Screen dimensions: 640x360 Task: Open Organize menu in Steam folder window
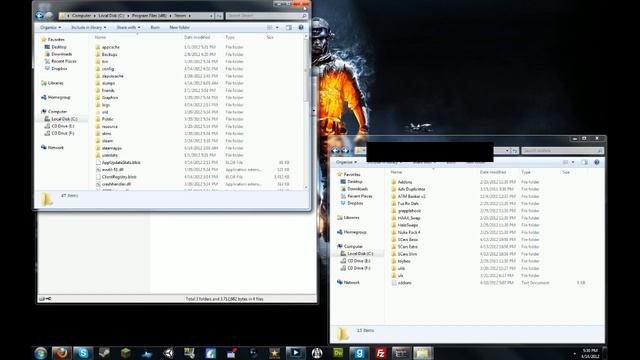(x=51, y=27)
